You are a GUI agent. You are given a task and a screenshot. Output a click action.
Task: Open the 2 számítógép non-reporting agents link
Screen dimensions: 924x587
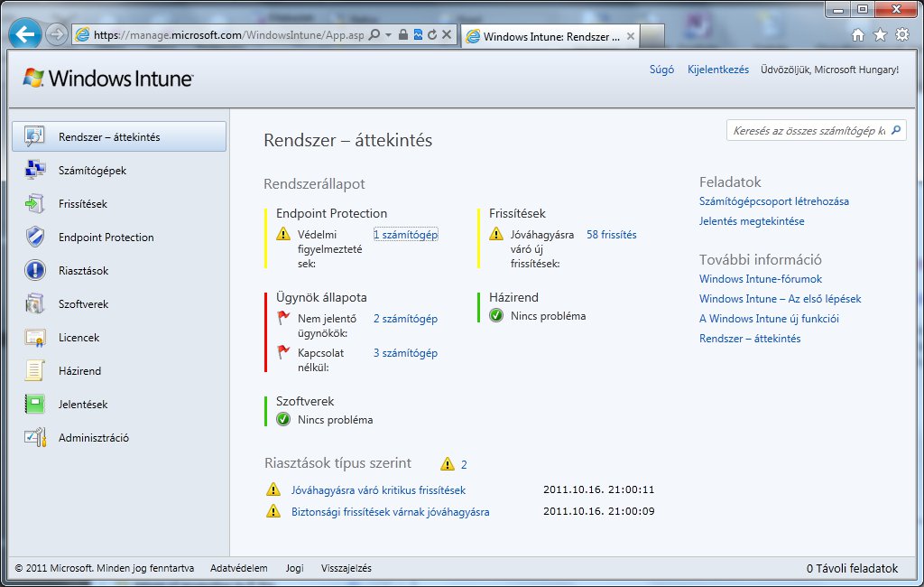(x=405, y=319)
